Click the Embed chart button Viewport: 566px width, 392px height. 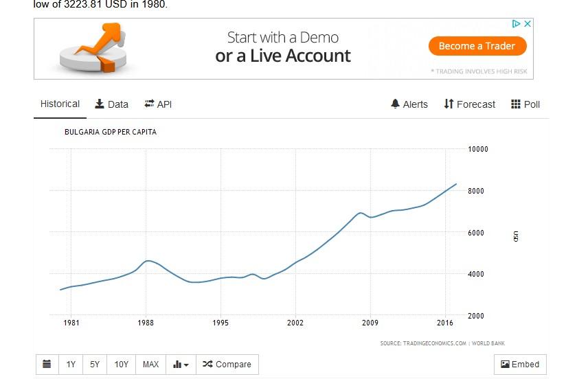tap(520, 365)
